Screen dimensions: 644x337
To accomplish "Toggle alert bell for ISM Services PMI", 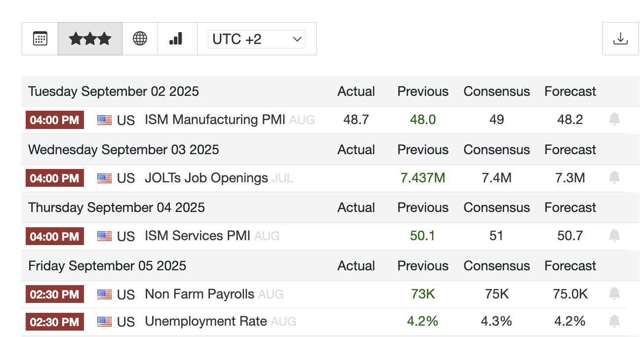I will click(x=614, y=236).
